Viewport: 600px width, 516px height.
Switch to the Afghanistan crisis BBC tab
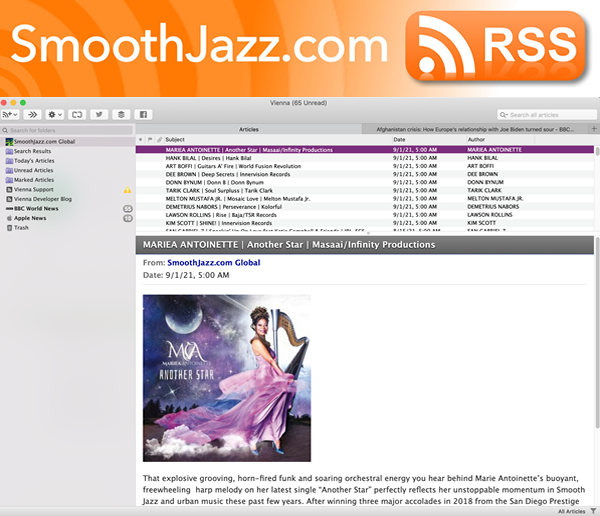pyautogui.click(x=475, y=129)
